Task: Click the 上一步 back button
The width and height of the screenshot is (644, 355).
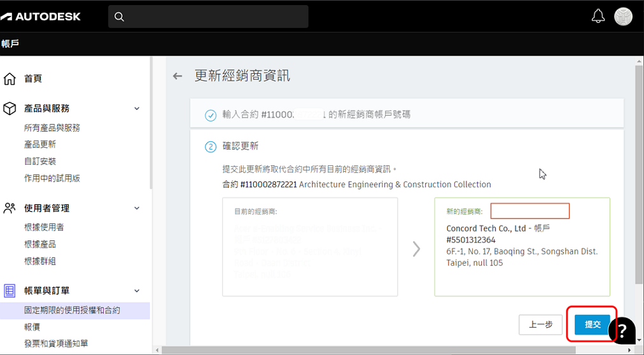Action: pyautogui.click(x=540, y=324)
